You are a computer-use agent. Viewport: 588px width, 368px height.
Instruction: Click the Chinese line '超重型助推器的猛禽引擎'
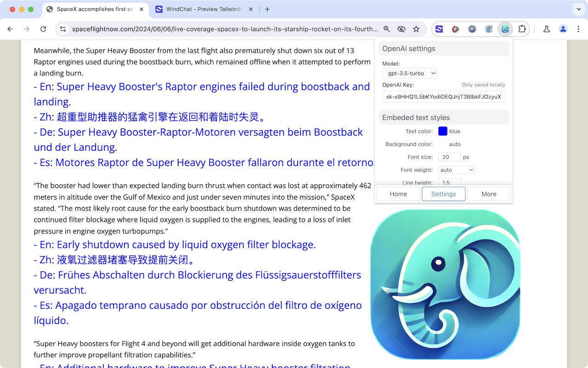[x=151, y=117]
